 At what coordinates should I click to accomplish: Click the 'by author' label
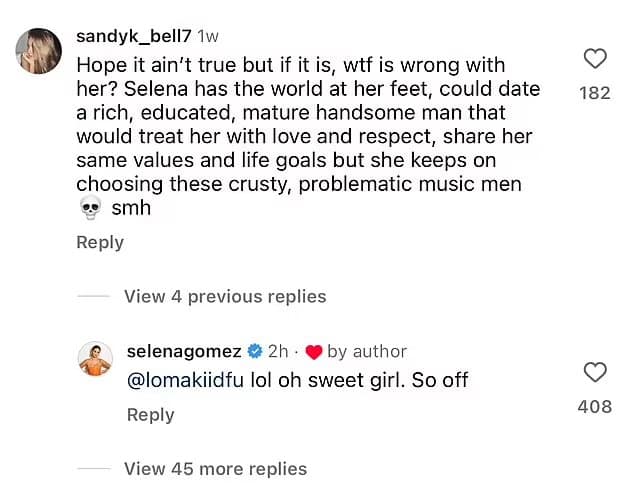tap(367, 351)
